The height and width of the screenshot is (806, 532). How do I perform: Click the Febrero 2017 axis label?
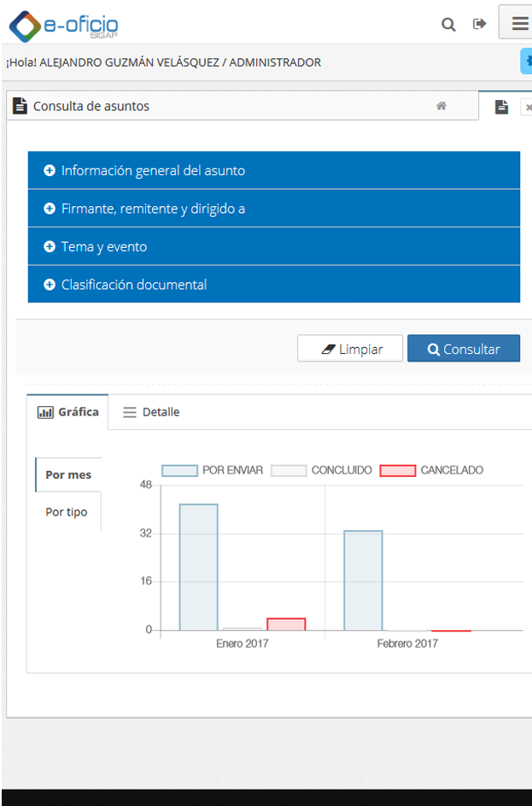click(x=407, y=643)
